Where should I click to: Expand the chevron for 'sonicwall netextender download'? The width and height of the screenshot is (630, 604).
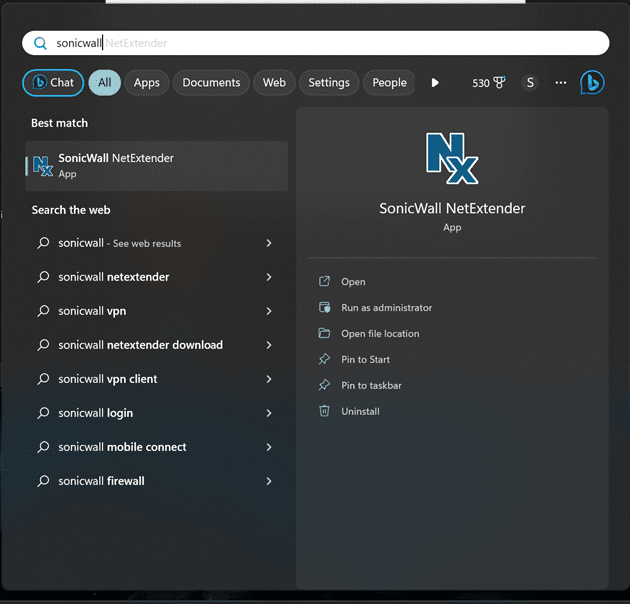(x=269, y=345)
